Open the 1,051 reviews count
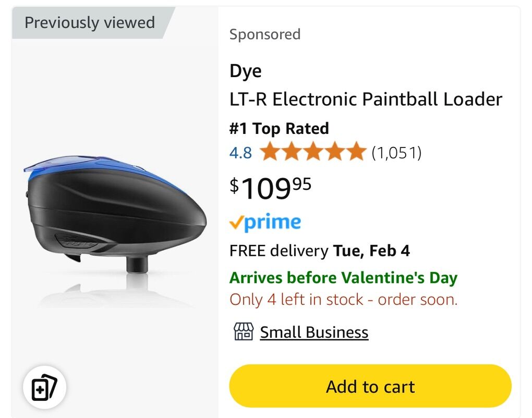The width and height of the screenshot is (532, 418). pos(396,153)
